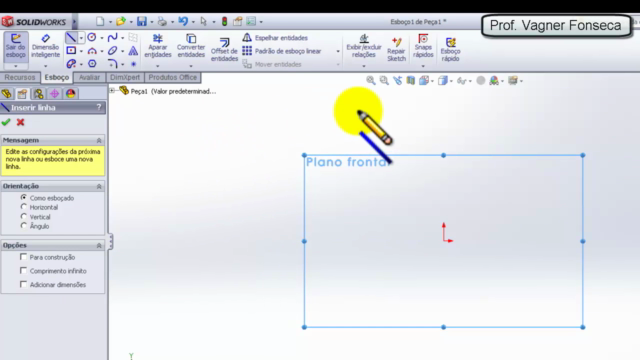Click the Undo arrow icon

[183, 21]
